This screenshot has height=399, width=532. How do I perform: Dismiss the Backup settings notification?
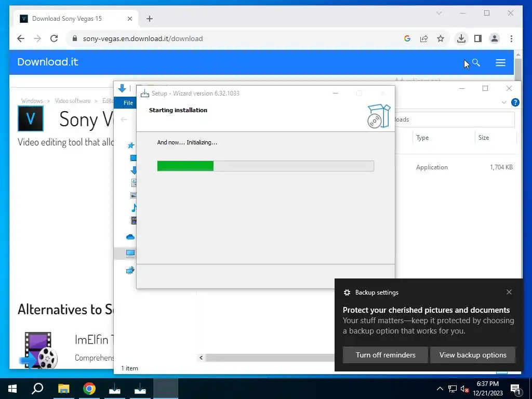point(509,292)
